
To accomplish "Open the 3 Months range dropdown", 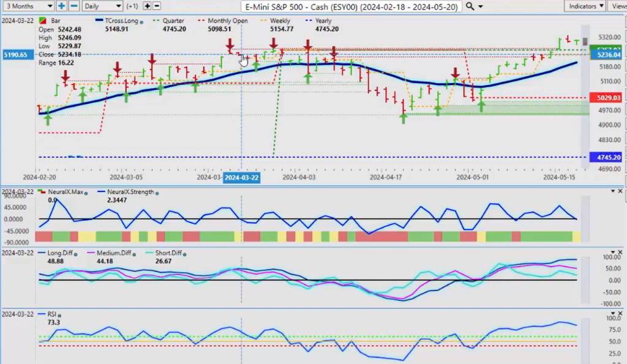I will pyautogui.click(x=29, y=6).
